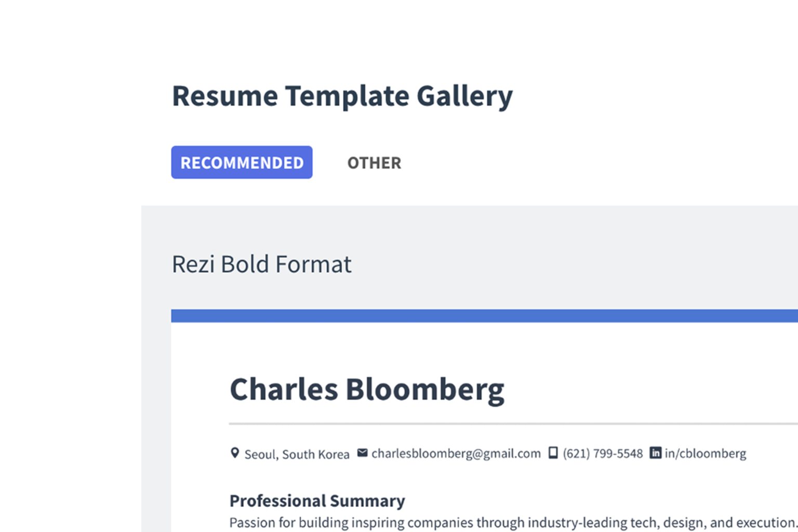
Task: Click the charlesbloomberg@gmail.com email address
Action: pyautogui.click(x=456, y=454)
